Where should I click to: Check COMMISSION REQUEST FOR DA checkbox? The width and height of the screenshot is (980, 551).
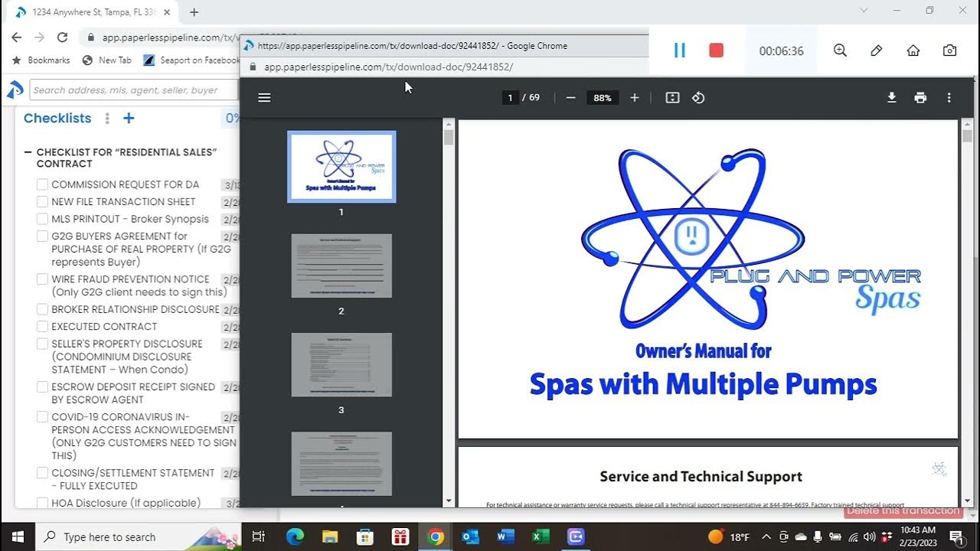pyautogui.click(x=43, y=184)
